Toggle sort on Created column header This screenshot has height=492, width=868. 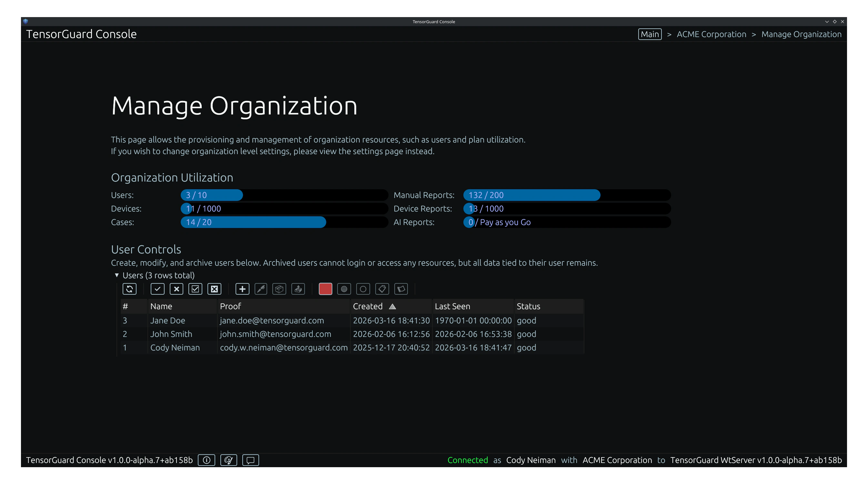coord(368,306)
